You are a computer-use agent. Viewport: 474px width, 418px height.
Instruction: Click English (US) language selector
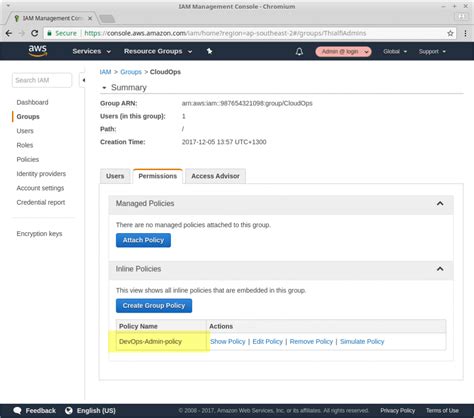pyautogui.click(x=96, y=410)
